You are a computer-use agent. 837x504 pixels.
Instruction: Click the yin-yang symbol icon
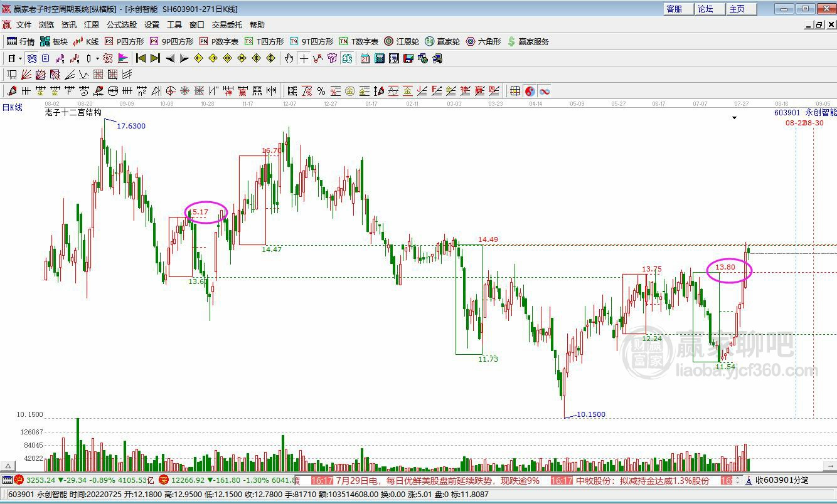(x=530, y=91)
